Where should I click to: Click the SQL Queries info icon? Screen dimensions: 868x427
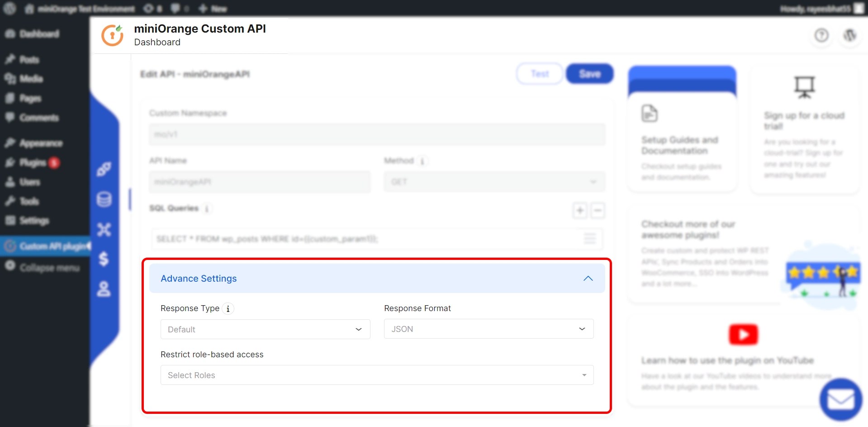click(207, 209)
